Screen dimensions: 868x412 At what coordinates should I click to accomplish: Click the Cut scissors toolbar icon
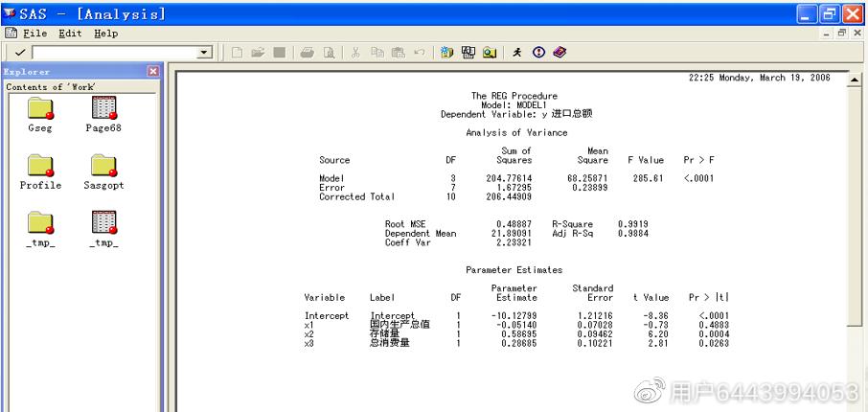(x=356, y=53)
